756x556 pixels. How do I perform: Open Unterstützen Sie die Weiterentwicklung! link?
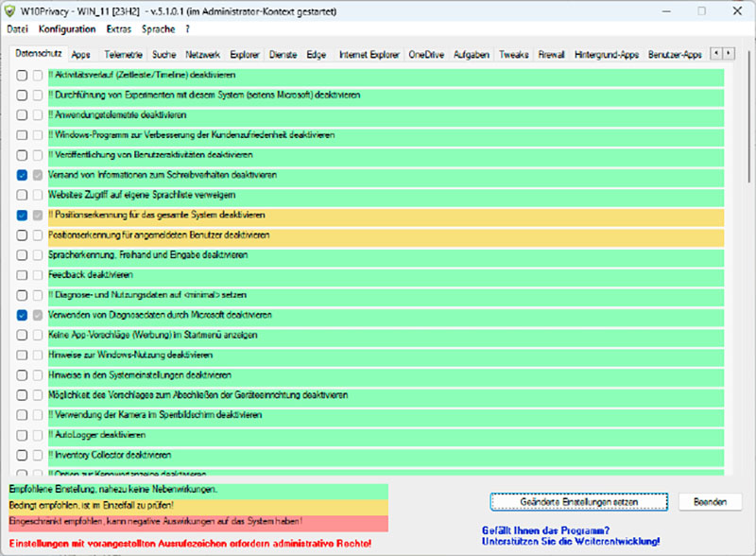pos(571,542)
